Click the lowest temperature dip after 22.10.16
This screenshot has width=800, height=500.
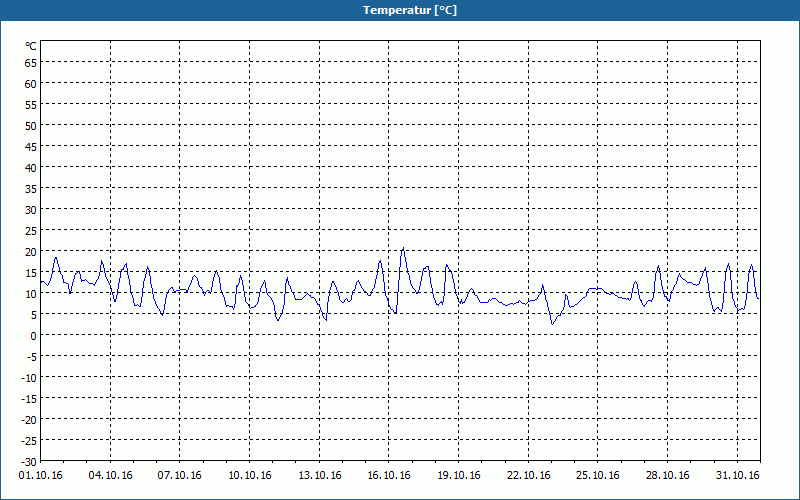click(552, 323)
